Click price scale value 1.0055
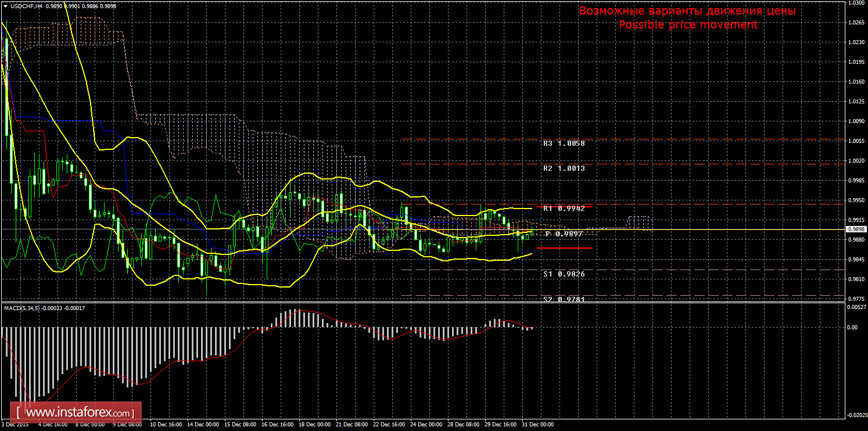The width and height of the screenshot is (868, 431). pos(856,141)
